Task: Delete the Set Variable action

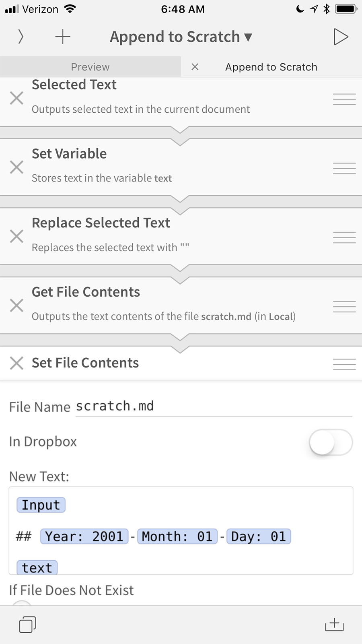Action: [x=16, y=167]
